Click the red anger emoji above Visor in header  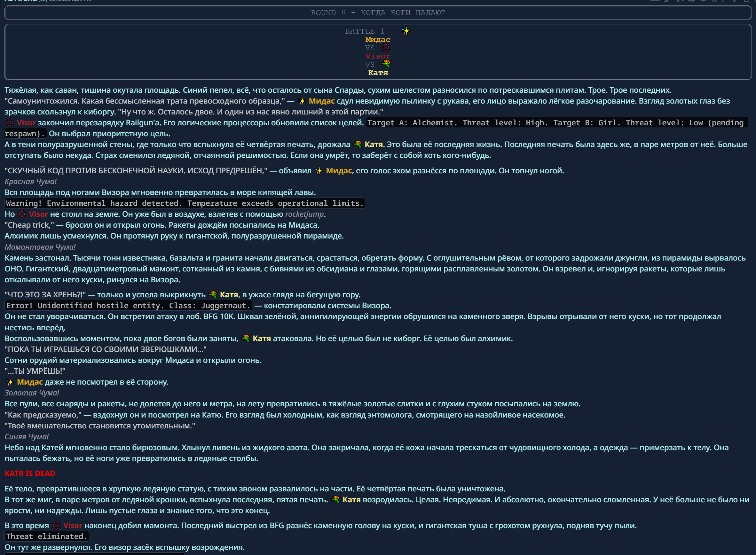coord(386,48)
